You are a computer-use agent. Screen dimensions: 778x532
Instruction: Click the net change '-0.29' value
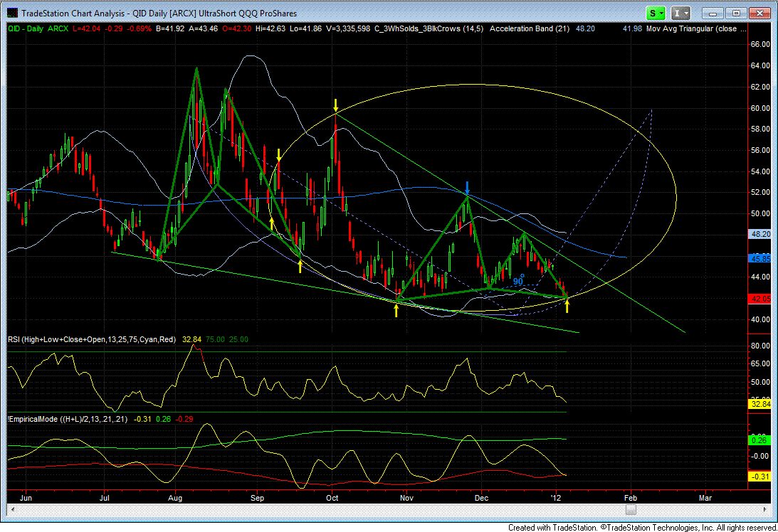(x=114, y=28)
